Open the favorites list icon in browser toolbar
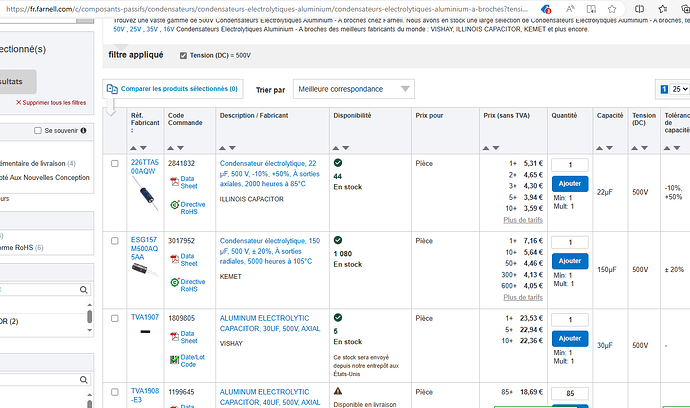The width and height of the screenshot is (690, 408). tap(663, 9)
